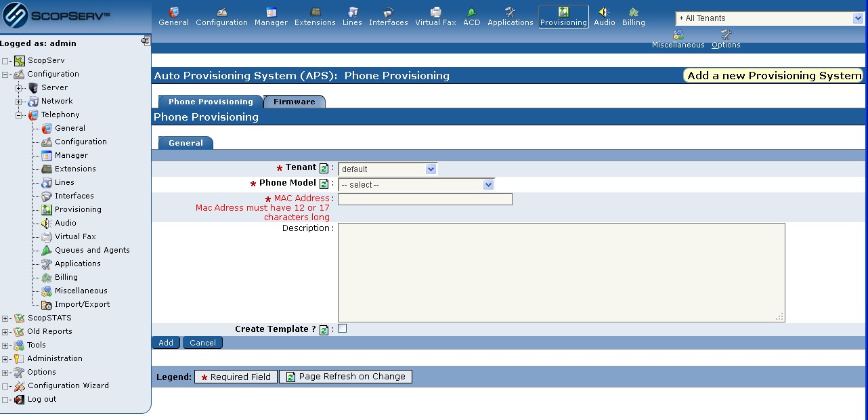This screenshot has width=868, height=420.
Task: Select General under Telephony in sidebar
Action: 70,128
